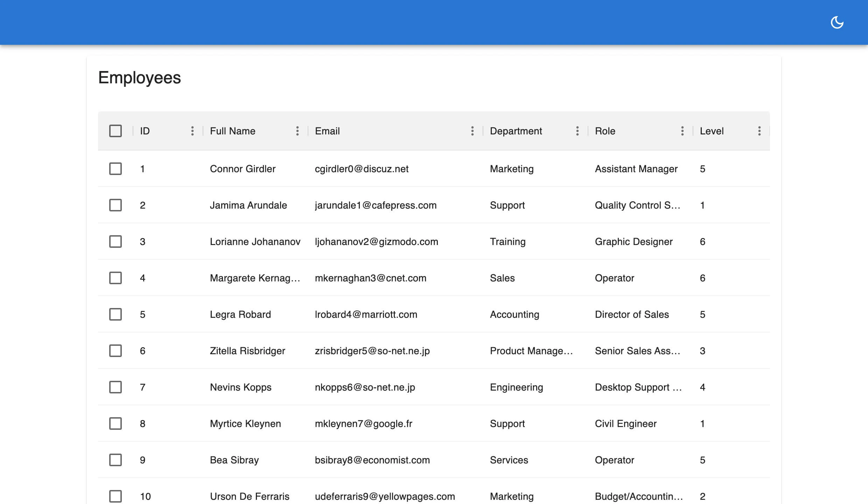
Task: Check the row for Myrtice Kleynen
Action: [x=115, y=423]
